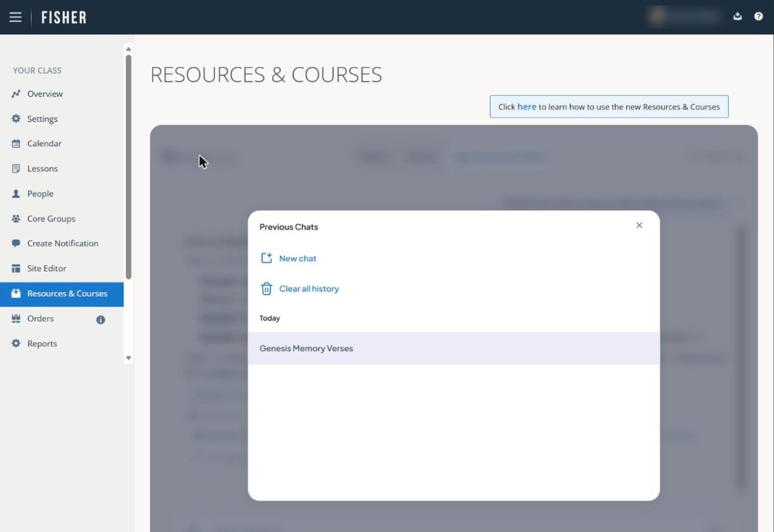Click the Calendar icon in sidebar
774x532 pixels.
click(16, 144)
